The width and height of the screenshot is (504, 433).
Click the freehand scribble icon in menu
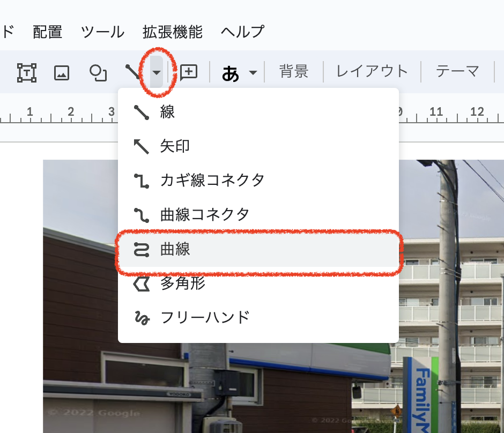(142, 318)
